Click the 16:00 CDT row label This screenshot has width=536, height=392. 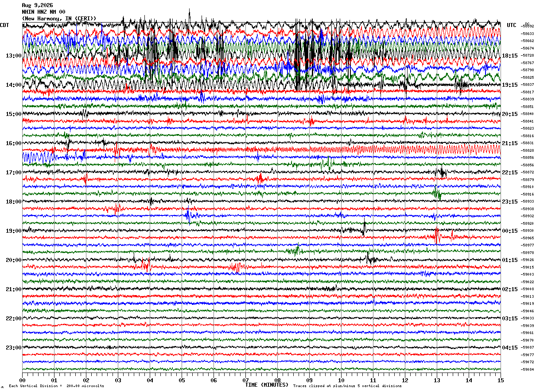[14, 143]
